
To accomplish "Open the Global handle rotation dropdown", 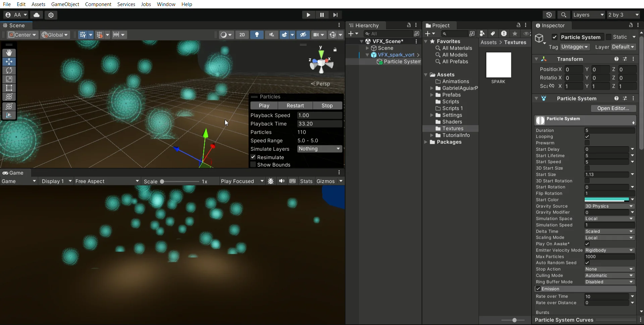I will click(55, 35).
